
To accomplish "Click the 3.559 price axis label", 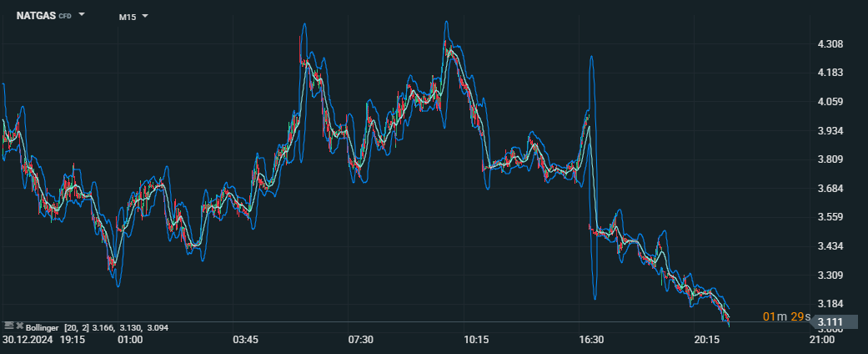I will pos(830,216).
